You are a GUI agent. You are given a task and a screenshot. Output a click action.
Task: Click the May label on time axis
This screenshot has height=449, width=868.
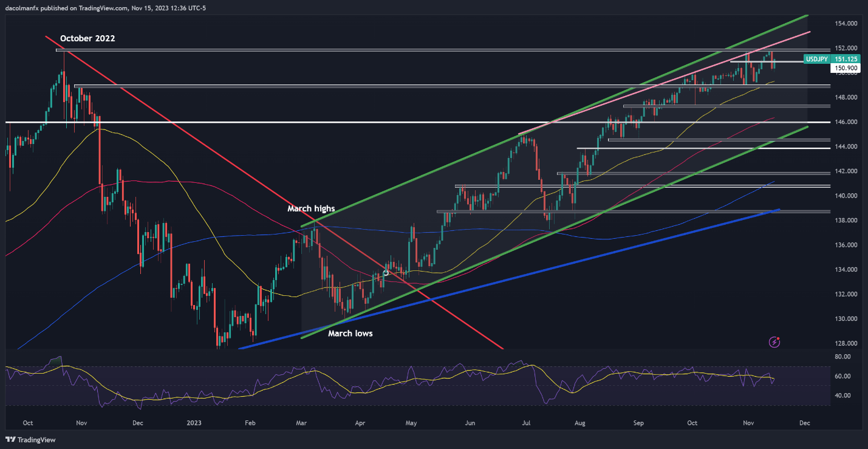(x=411, y=422)
